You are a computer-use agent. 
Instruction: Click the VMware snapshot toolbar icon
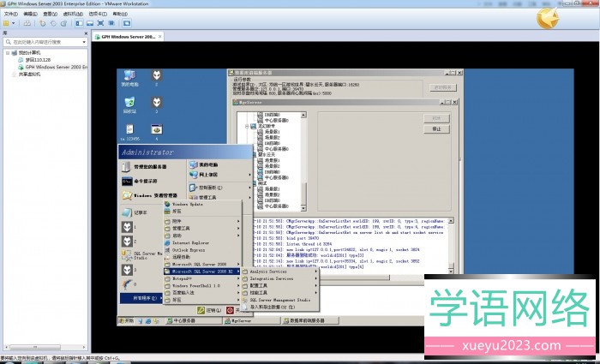pos(43,23)
